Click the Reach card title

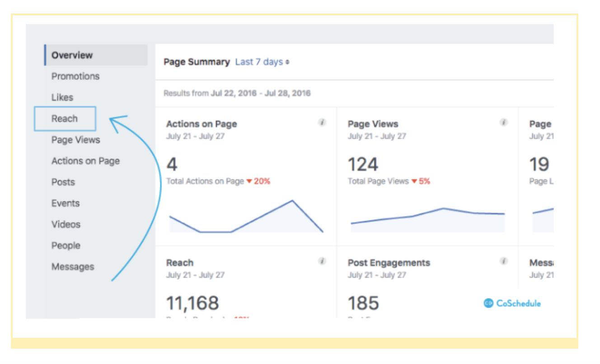180,263
